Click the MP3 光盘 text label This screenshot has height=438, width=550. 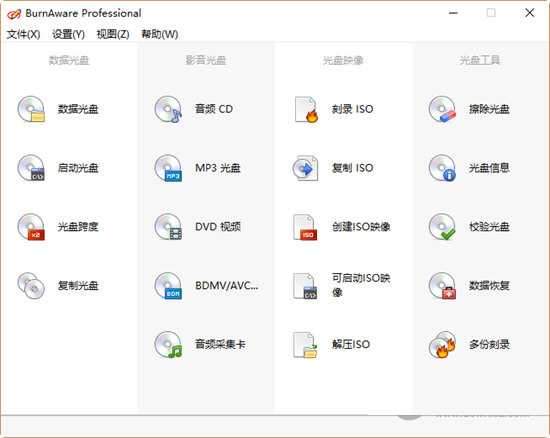pos(218,168)
